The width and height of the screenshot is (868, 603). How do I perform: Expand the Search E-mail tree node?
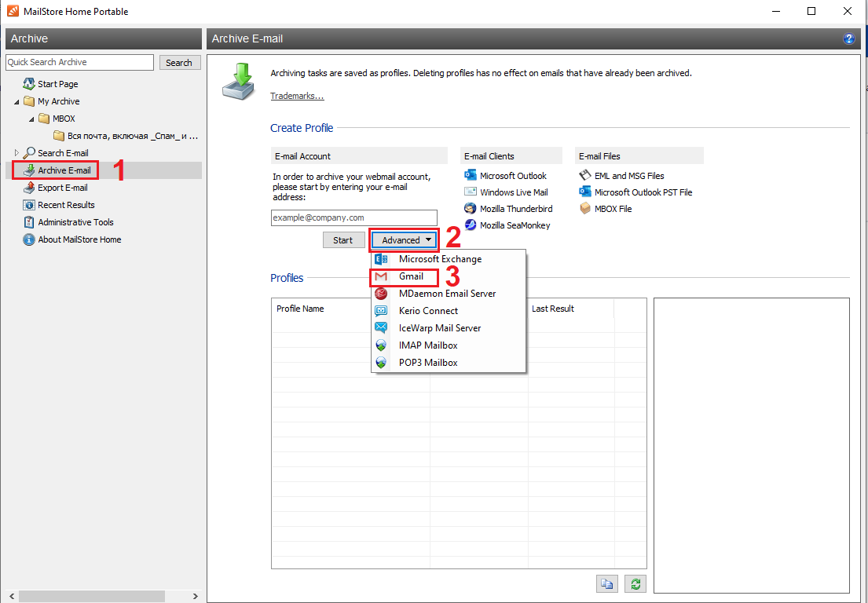pyautogui.click(x=16, y=152)
